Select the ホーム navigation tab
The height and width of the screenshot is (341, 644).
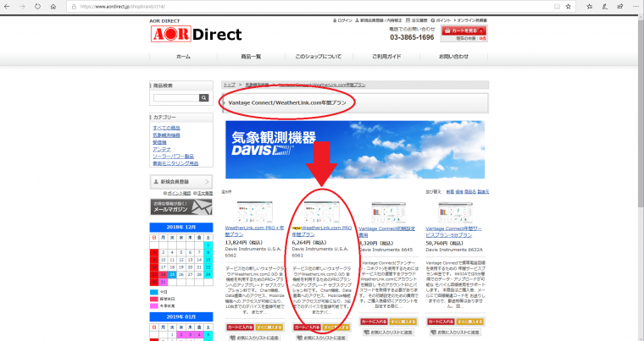(x=183, y=57)
